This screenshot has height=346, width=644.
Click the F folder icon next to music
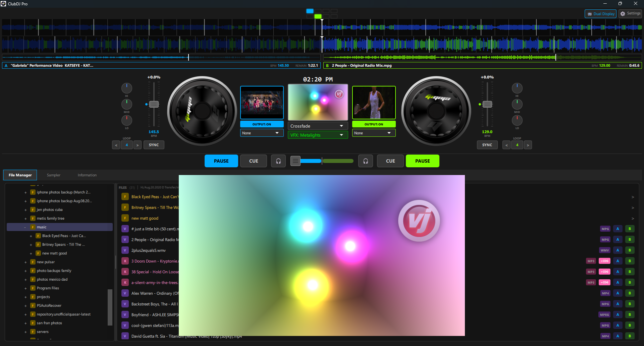(x=33, y=227)
